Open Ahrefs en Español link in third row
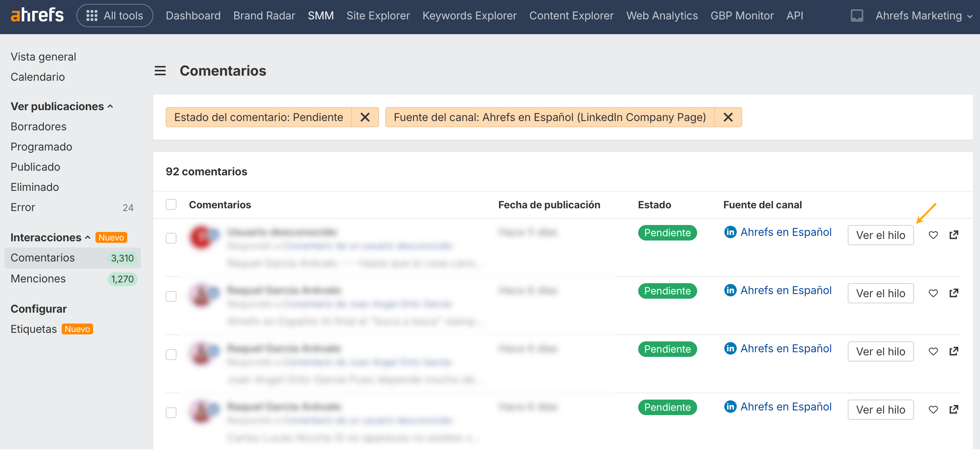This screenshot has height=450, width=980. pos(786,348)
